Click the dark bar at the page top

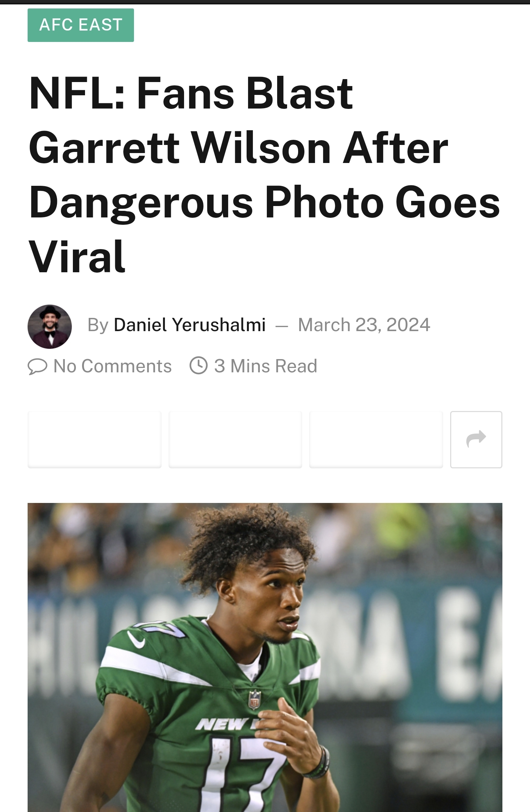(x=265, y=2)
